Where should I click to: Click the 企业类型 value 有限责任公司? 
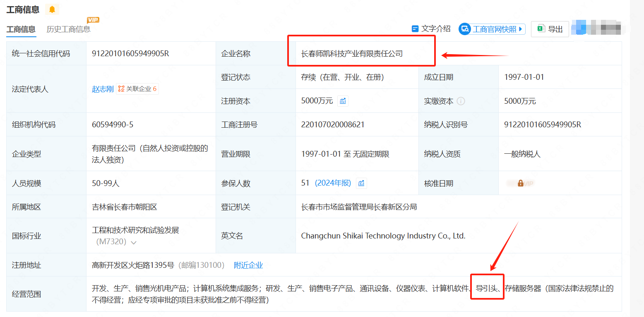[150, 154]
